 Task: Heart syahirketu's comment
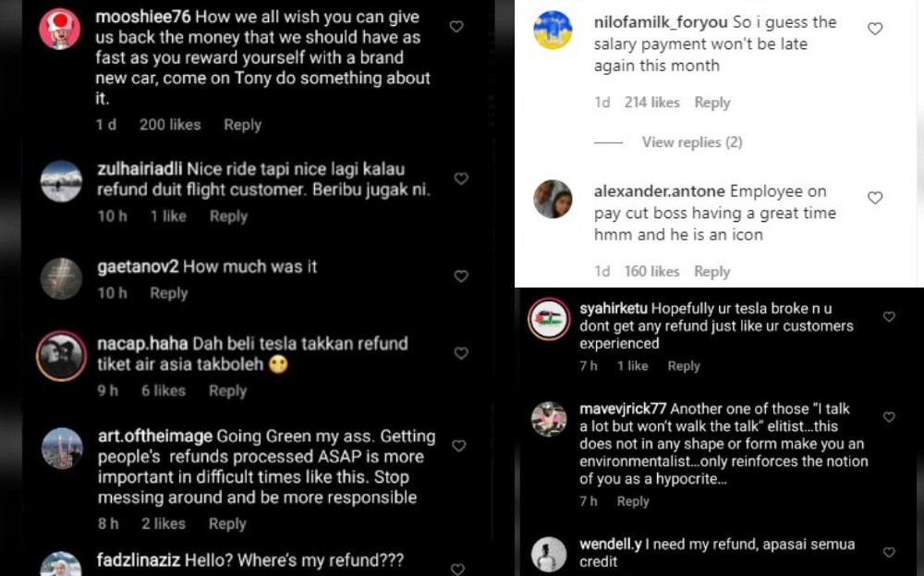pyautogui.click(x=889, y=316)
